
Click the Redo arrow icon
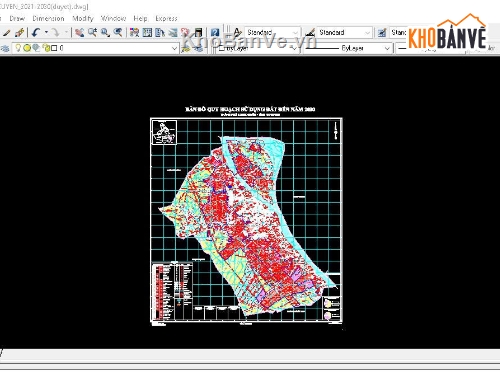[55, 32]
